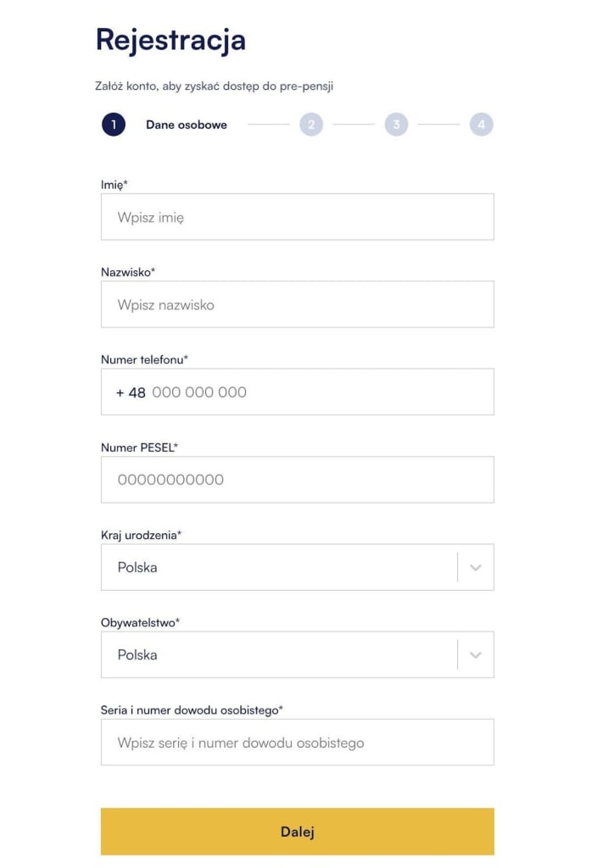Click step 4 circle indicator

coord(481,125)
